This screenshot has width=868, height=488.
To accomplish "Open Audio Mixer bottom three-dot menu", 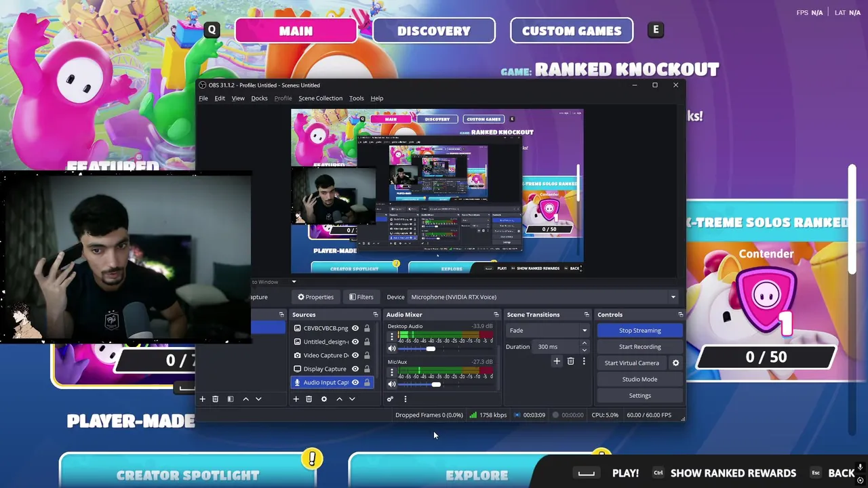I will (x=405, y=399).
